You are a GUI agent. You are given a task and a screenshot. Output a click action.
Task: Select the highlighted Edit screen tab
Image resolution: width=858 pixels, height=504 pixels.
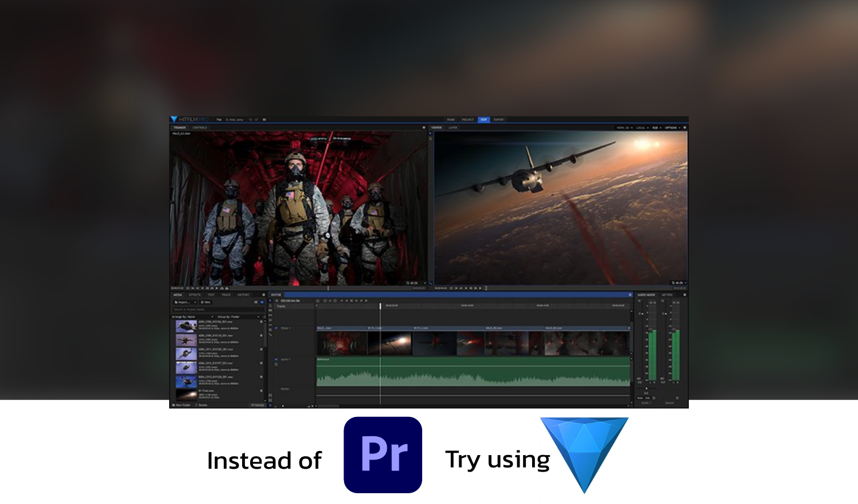[x=484, y=120]
